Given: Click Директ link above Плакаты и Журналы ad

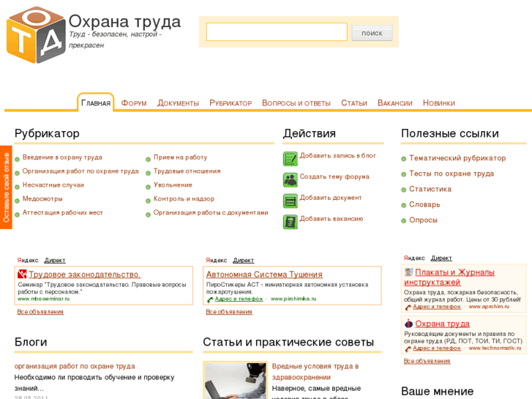Looking at the screenshot, I should 441,258.
